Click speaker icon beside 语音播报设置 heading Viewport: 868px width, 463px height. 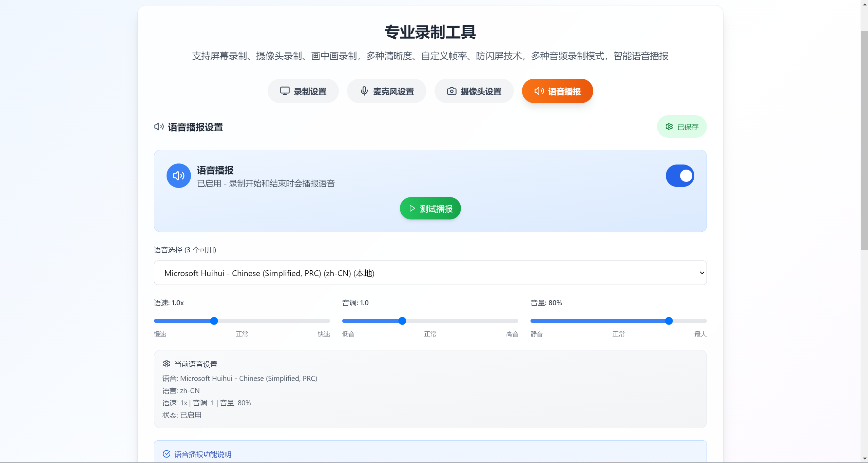[x=159, y=127]
